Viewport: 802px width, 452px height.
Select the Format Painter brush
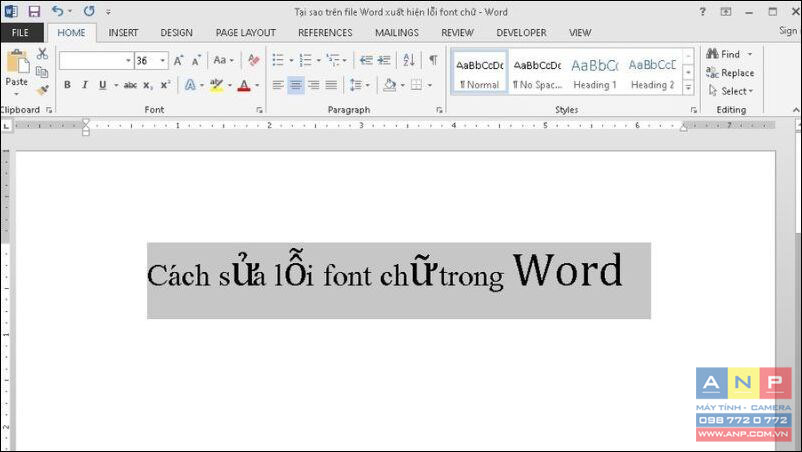[42, 91]
